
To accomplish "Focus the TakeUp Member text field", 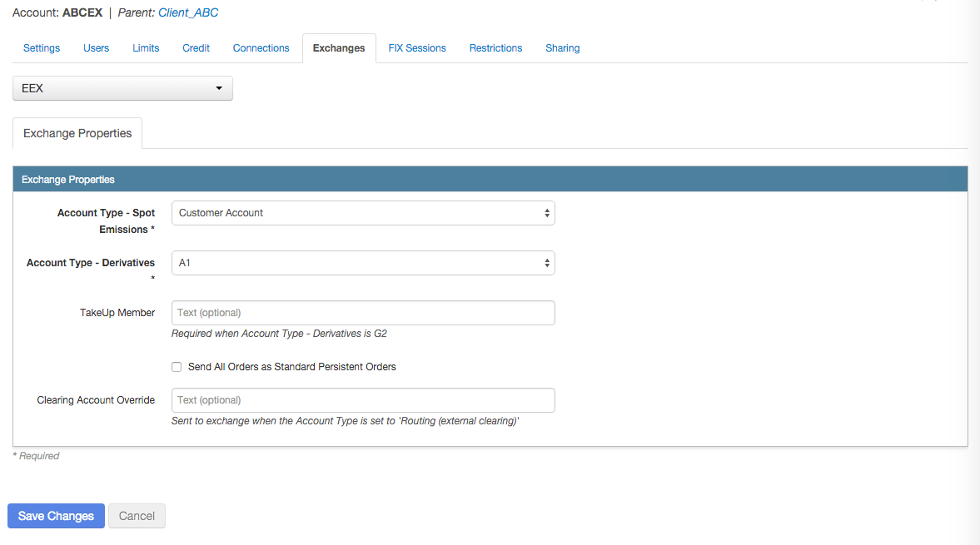I will point(363,313).
